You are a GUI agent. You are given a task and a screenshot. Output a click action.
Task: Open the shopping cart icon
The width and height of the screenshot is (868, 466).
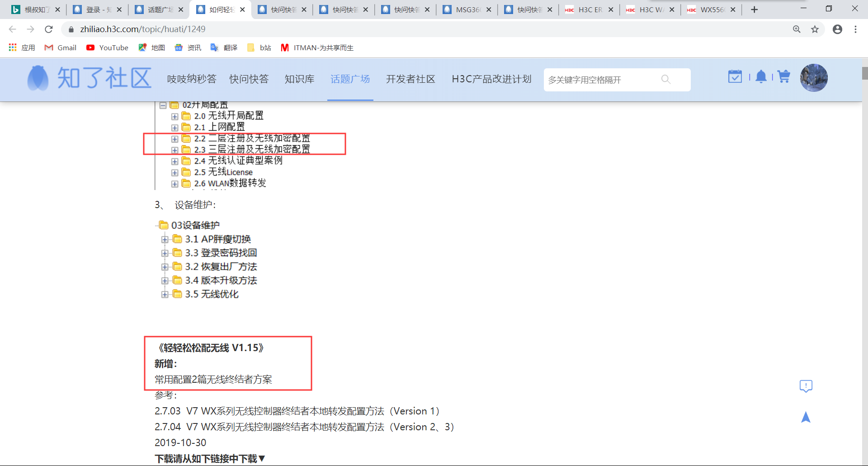coord(783,76)
